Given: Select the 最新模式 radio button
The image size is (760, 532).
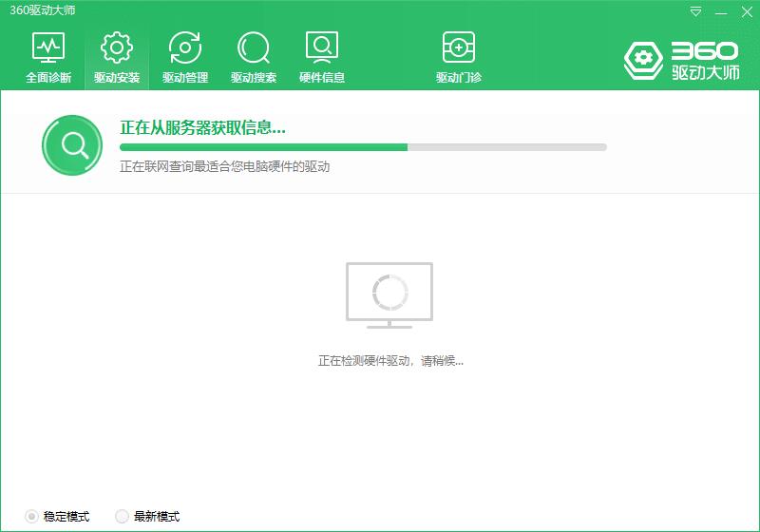Looking at the screenshot, I should point(122,517).
